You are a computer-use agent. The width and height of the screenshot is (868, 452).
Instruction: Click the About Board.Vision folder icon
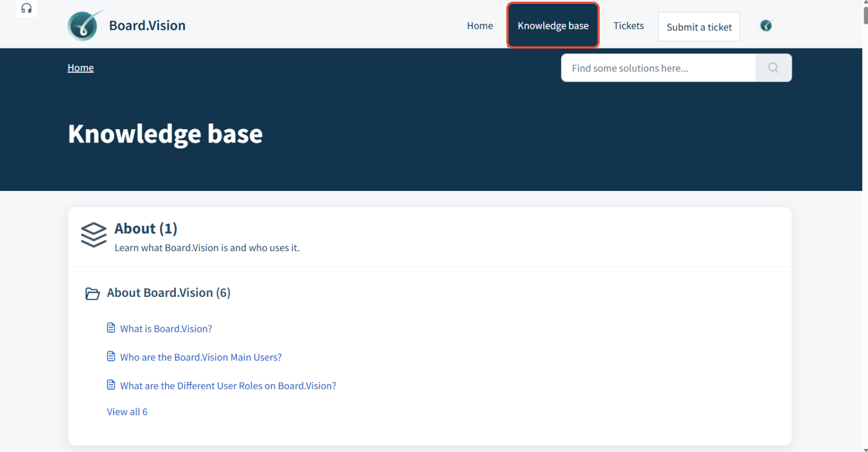click(92, 294)
